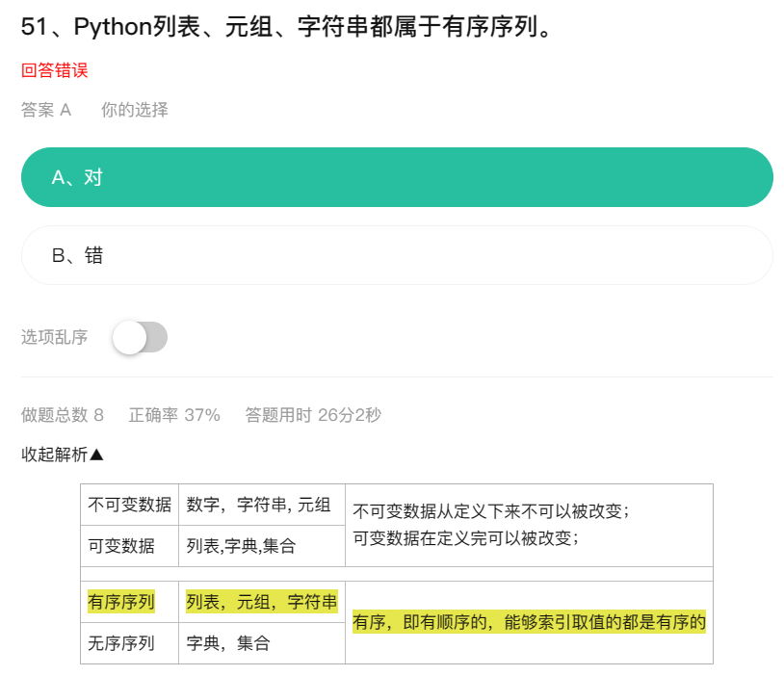Screen dimensions: 784x676
Task: Click the red 回答错误 status text
Action: click(x=55, y=70)
